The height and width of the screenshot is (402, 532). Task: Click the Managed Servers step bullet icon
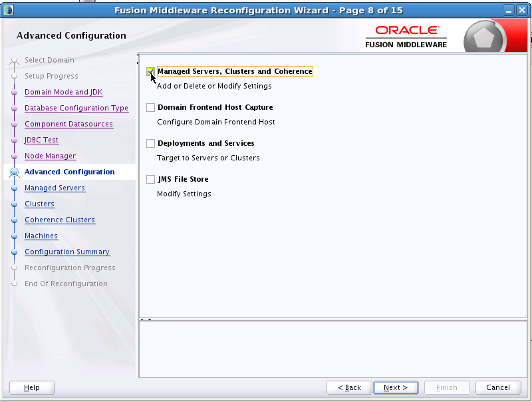[x=14, y=188]
